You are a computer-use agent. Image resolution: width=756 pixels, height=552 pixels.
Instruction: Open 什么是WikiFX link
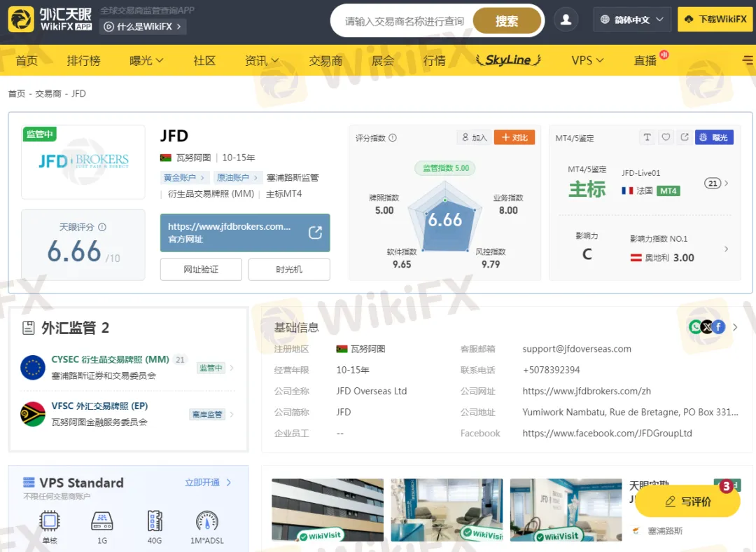(143, 27)
